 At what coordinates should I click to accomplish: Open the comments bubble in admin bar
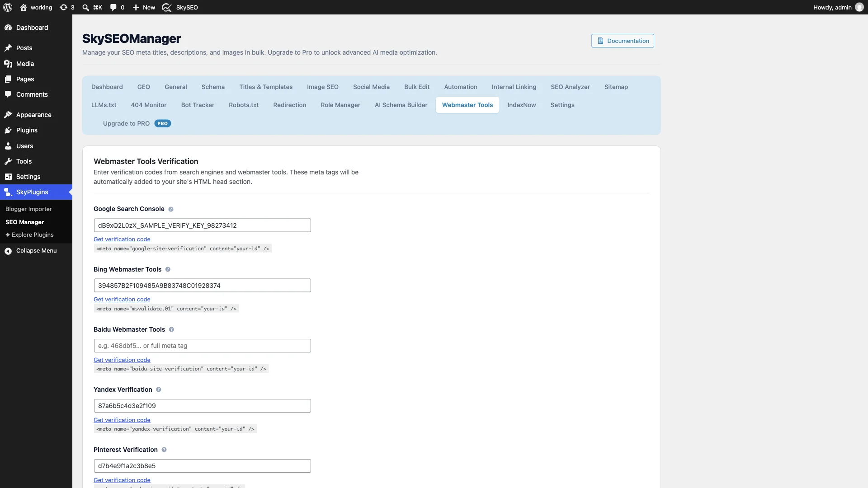[x=117, y=7]
